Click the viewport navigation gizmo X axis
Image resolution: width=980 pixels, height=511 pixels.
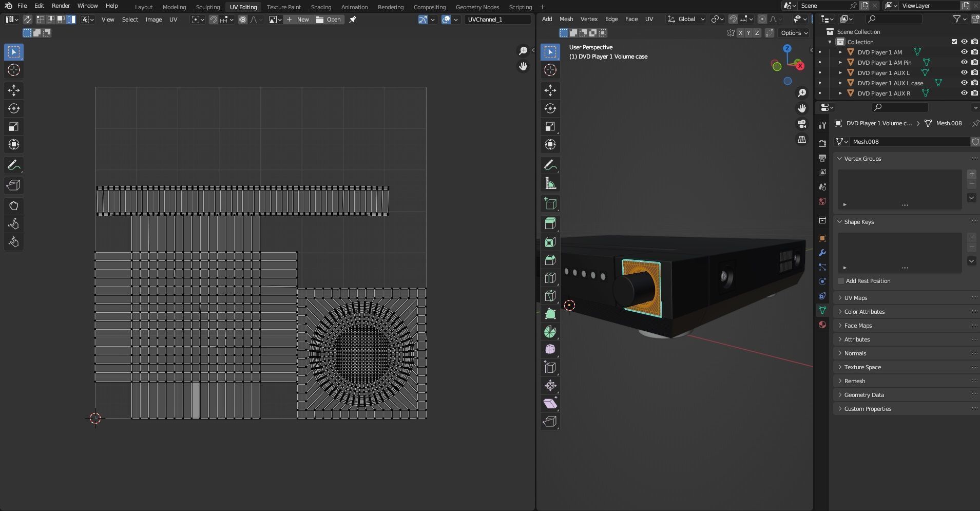799,65
